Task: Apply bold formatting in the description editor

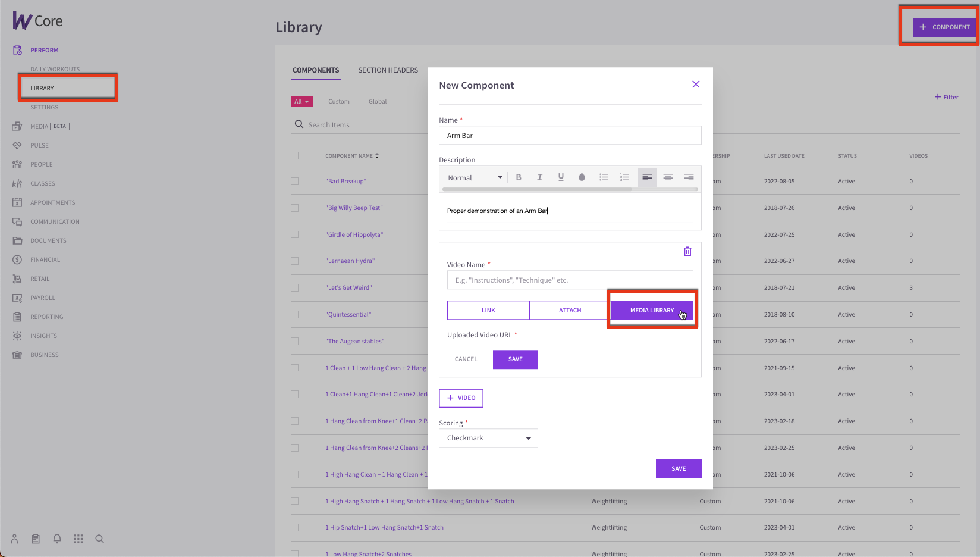Action: pyautogui.click(x=519, y=177)
